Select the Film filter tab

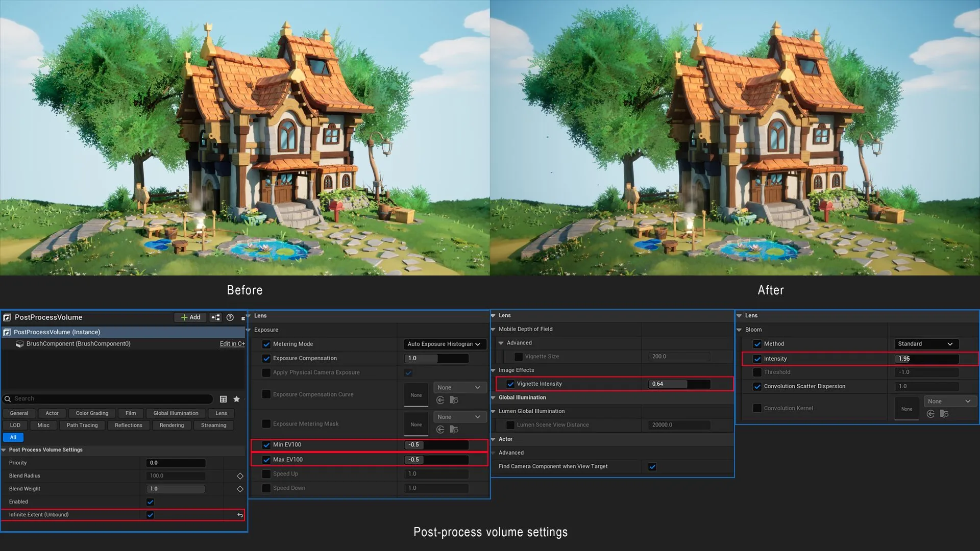[x=131, y=413]
